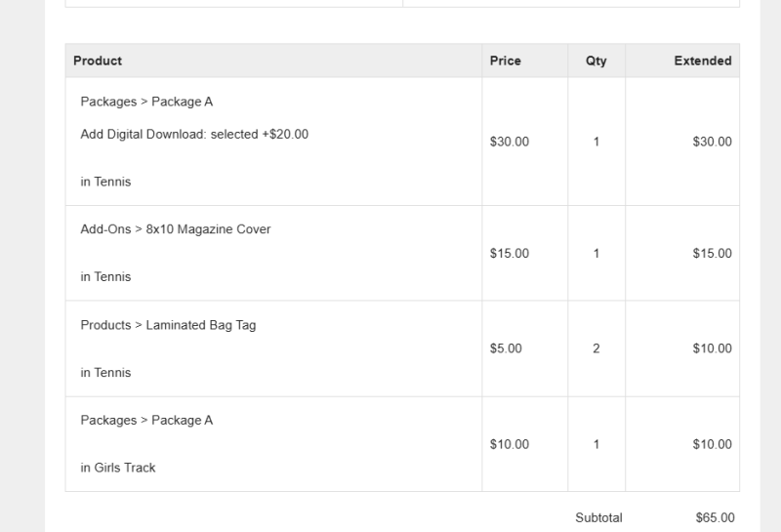Click the $10.00 extended amount for Bag Tag
The height and width of the screenshot is (532, 781).
click(712, 348)
